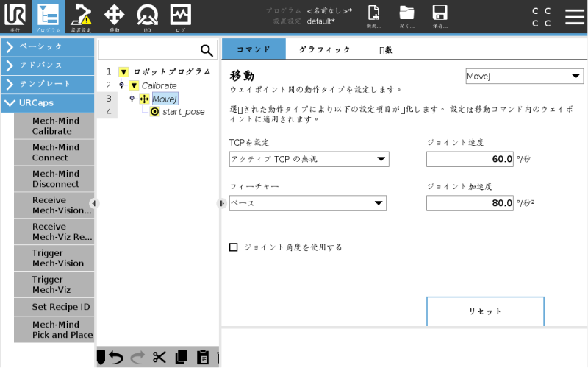Click the program tree panel expand handle
Image resolution: width=588 pixels, height=368 pixels.
222,203
